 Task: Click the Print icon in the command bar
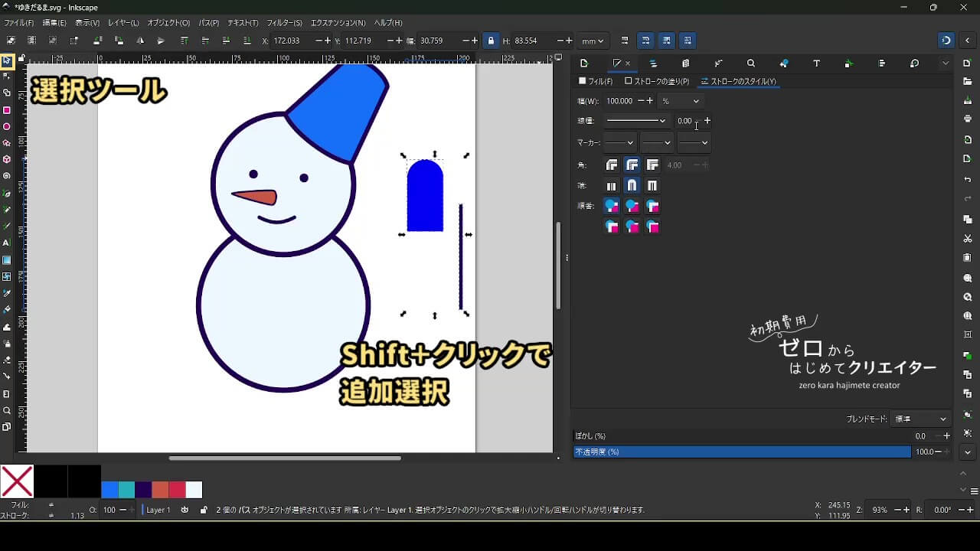(968, 119)
